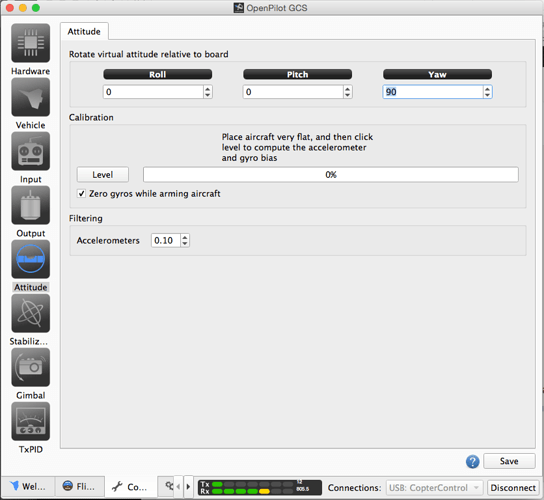Increase Accelerometers filter value
Viewport: 544px width, 500px height.
tap(185, 237)
